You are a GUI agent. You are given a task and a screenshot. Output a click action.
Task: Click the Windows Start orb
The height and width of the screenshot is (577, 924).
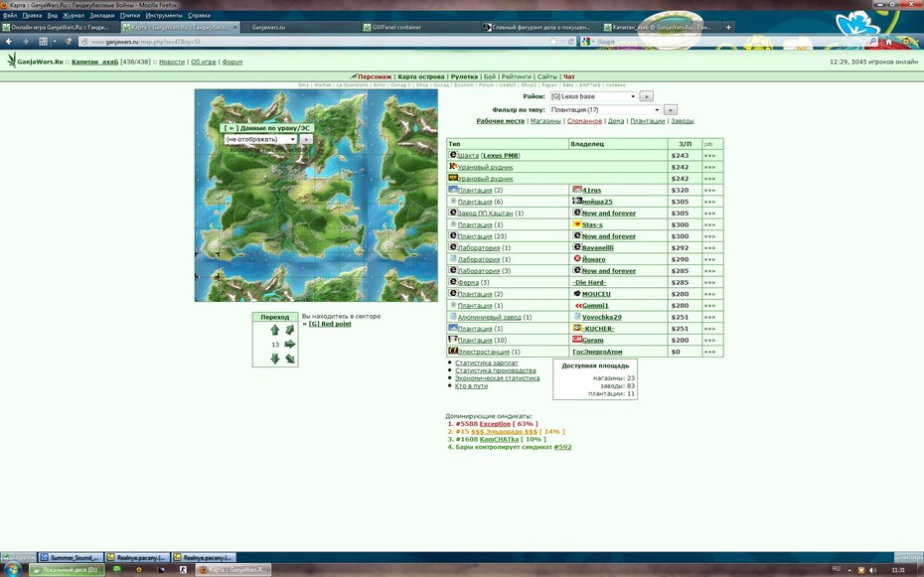[13, 569]
